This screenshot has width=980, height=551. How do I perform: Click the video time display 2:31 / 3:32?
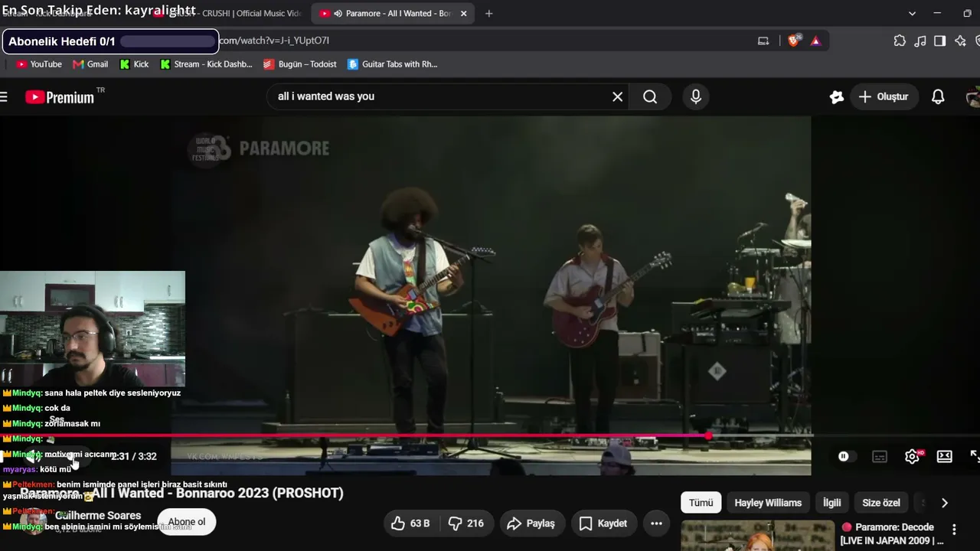click(x=134, y=456)
